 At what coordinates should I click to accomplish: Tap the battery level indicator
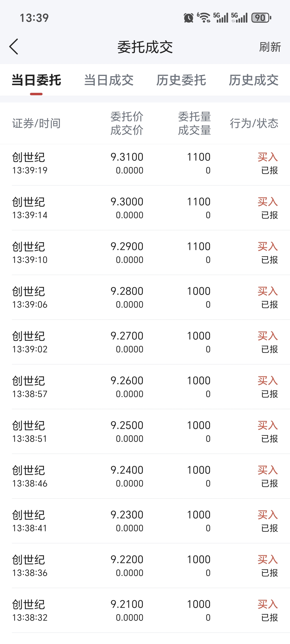point(261,18)
